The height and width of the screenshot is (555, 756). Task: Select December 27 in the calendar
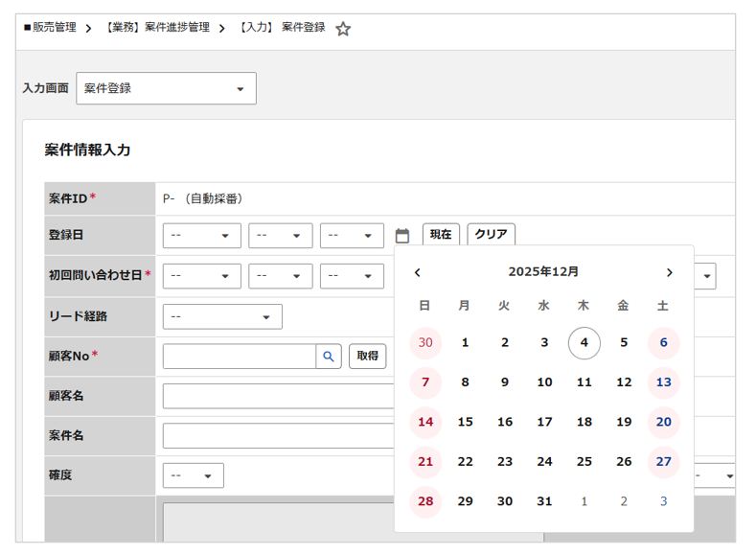(664, 462)
